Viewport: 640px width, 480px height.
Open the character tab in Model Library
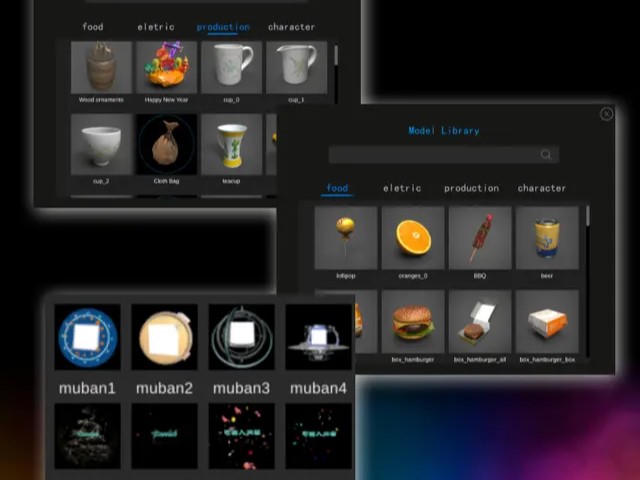(541, 188)
